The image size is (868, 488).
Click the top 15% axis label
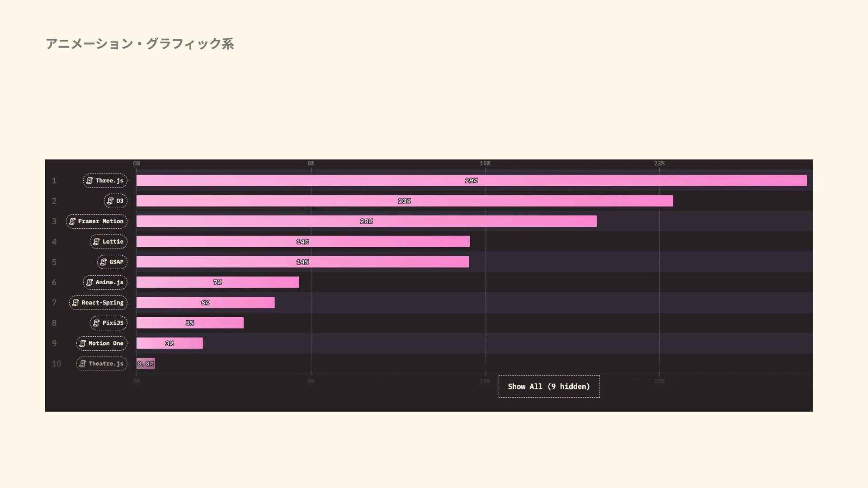click(485, 164)
